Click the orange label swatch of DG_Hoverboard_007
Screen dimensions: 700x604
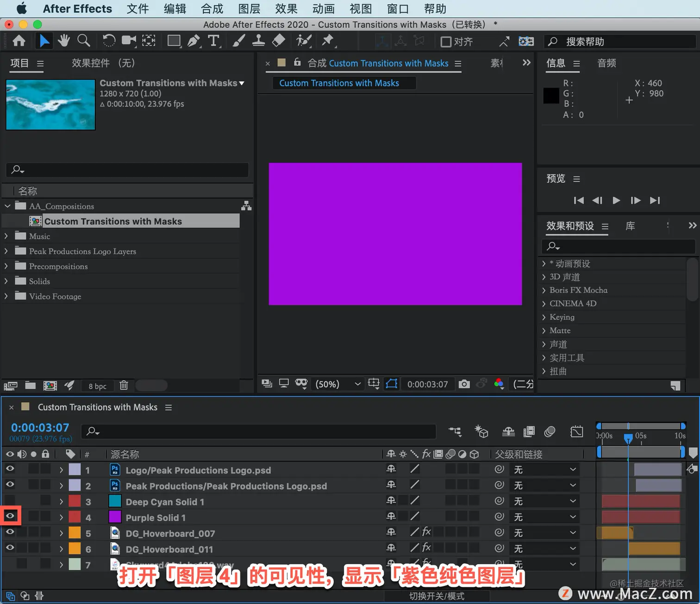pyautogui.click(x=75, y=533)
